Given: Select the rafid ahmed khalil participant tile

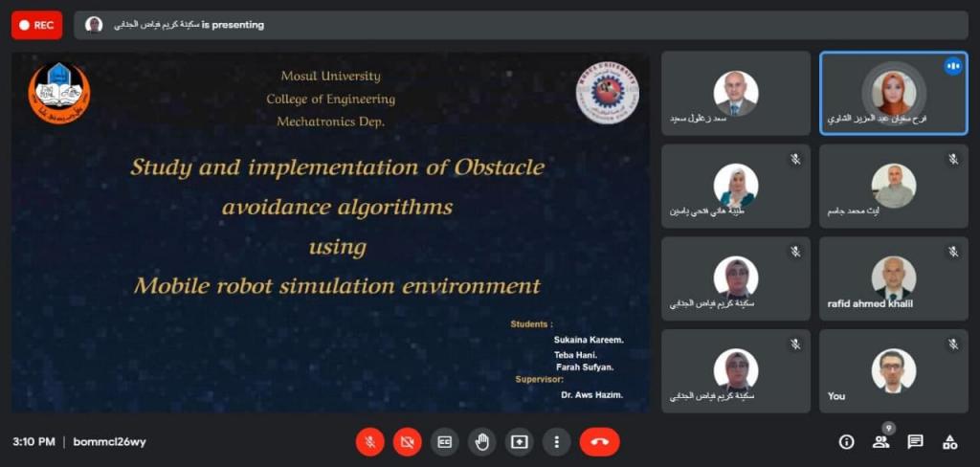Looking at the screenshot, I should 893,278.
